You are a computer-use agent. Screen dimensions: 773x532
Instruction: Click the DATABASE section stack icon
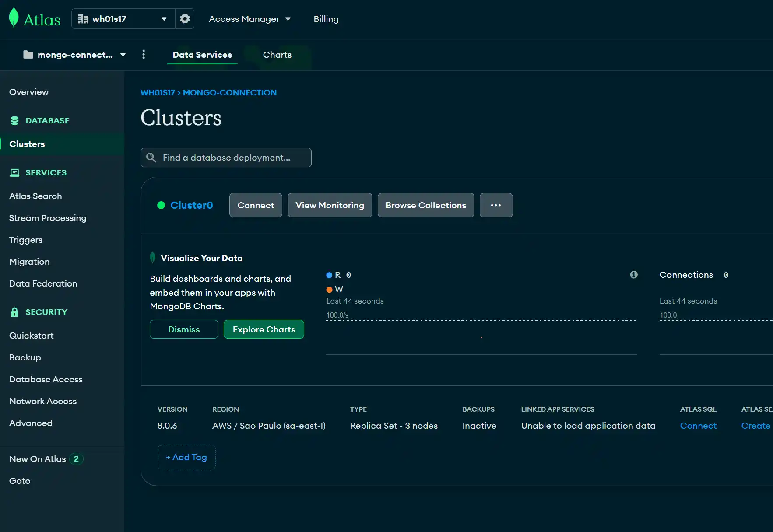click(14, 120)
